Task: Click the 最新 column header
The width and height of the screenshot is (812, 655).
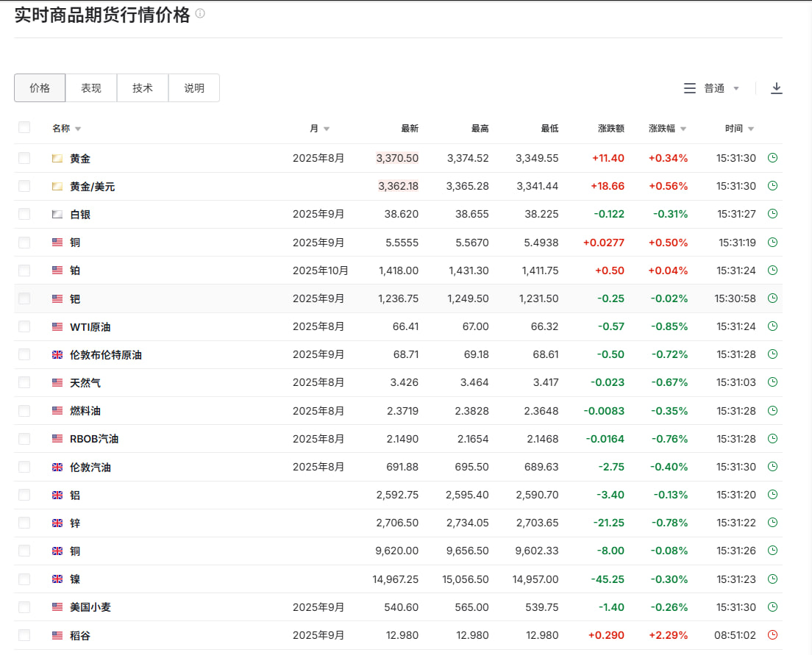Action: coord(410,129)
